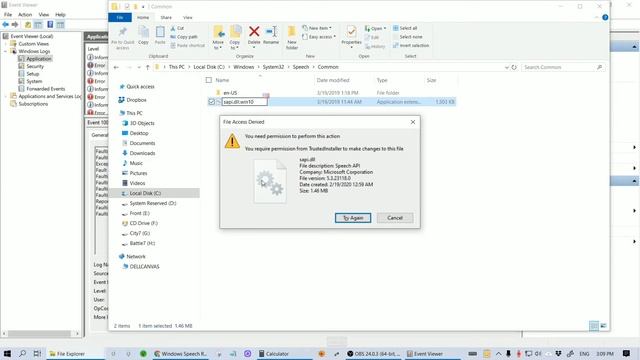Switch to the View ribbon tab
640x360 pixels.
pyautogui.click(x=188, y=18)
